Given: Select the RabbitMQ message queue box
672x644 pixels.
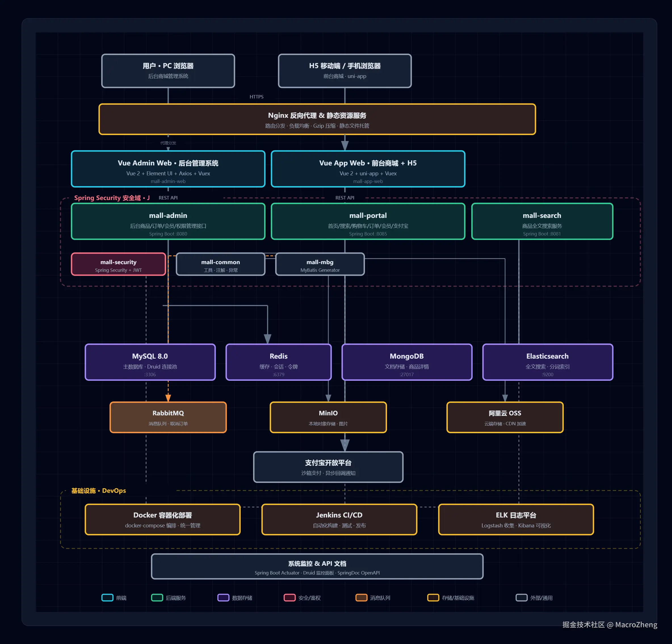Looking at the screenshot, I should tap(168, 417).
